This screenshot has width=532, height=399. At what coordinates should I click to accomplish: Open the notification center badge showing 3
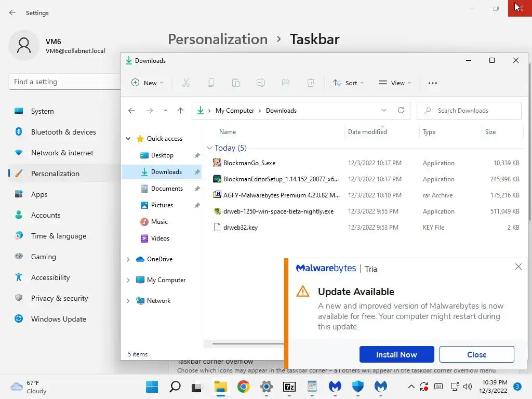pos(517,387)
